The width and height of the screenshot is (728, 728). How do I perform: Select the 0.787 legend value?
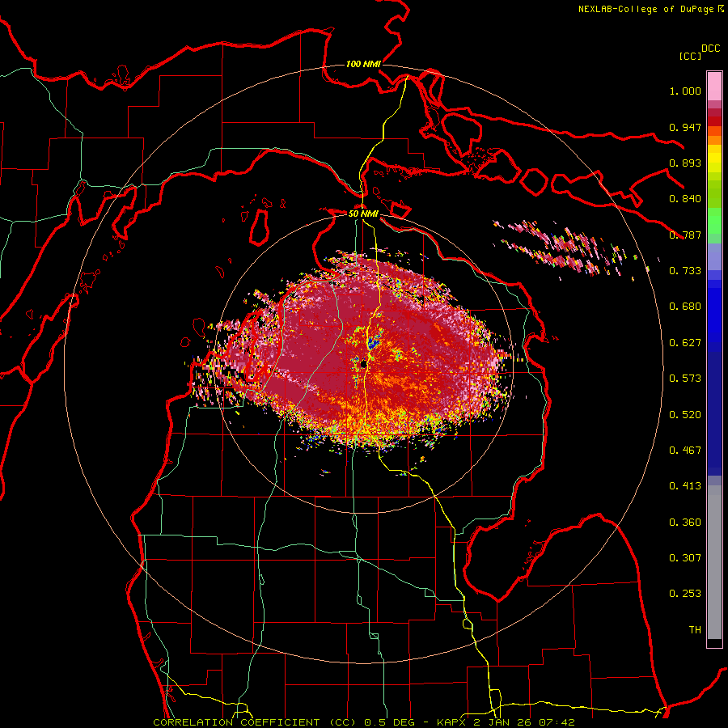(685, 235)
